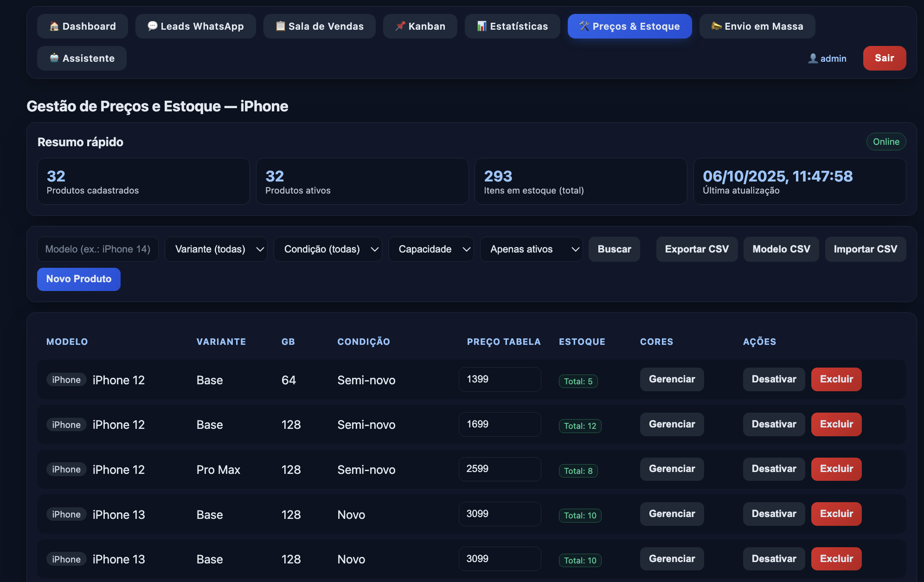The image size is (924, 582).
Task: Open Leads WhatsApp speech bubble tab
Action: coord(195,26)
